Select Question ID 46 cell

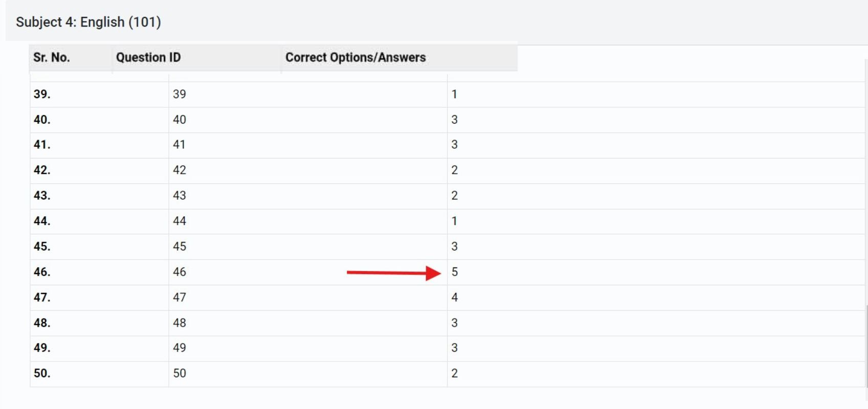(x=180, y=272)
